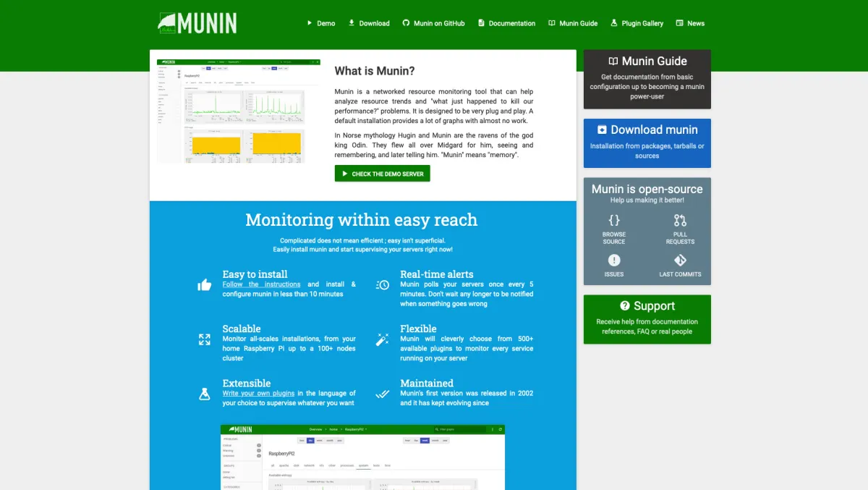Image resolution: width=868 pixels, height=490 pixels.
Task: Click the expand-arrows icon beside Scalable
Action: [x=205, y=339]
